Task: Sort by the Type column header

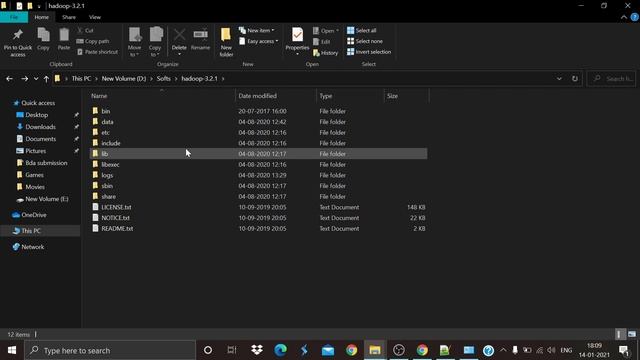Action: pyautogui.click(x=326, y=96)
